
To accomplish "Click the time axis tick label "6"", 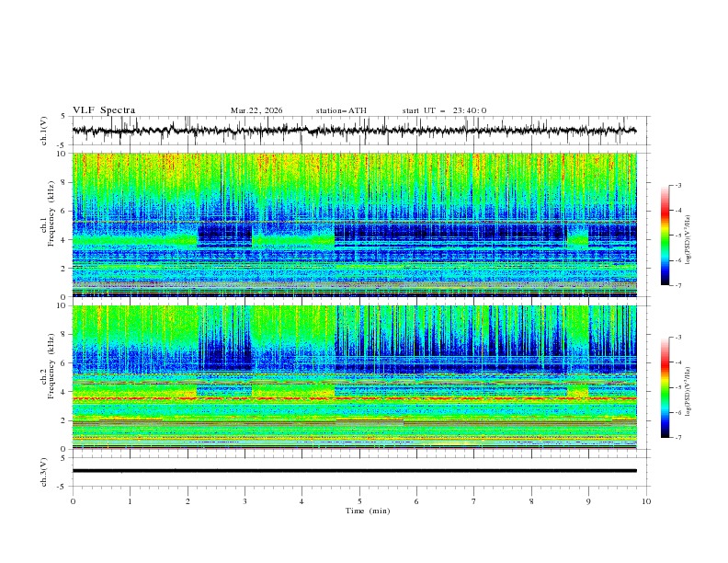I will [416, 501].
